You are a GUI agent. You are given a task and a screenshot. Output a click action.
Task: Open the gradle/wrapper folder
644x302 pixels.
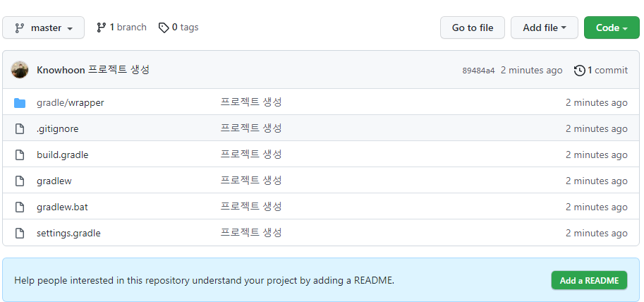[x=71, y=103]
